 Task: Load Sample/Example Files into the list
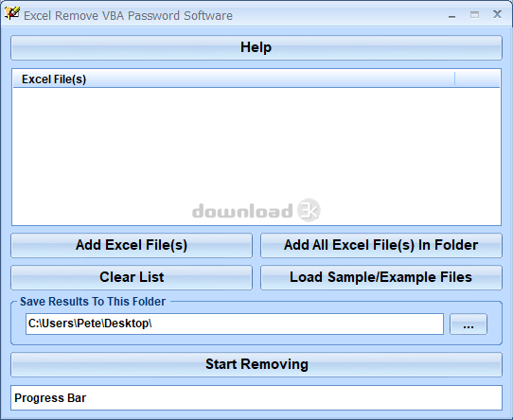coord(381,277)
